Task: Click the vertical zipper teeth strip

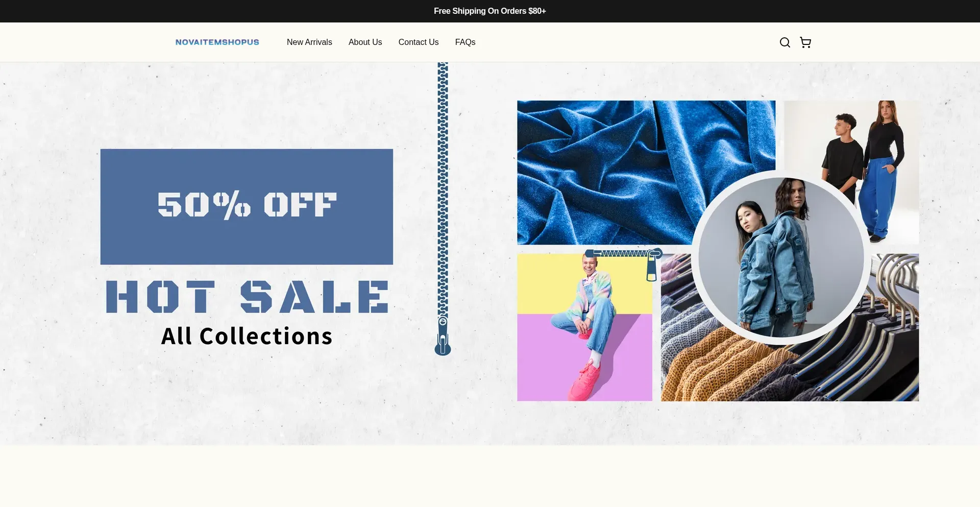Action: pos(443,189)
